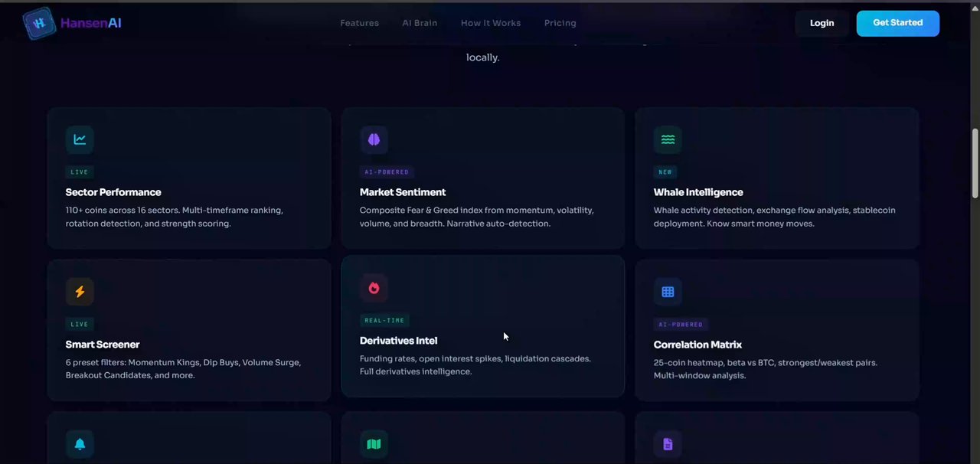Click the map icon in bottom-middle card
Image resolution: width=980 pixels, height=464 pixels.
click(x=374, y=444)
